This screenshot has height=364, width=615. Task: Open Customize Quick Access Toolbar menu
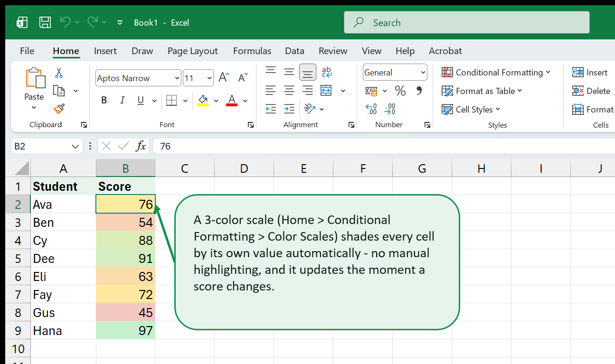120,22
